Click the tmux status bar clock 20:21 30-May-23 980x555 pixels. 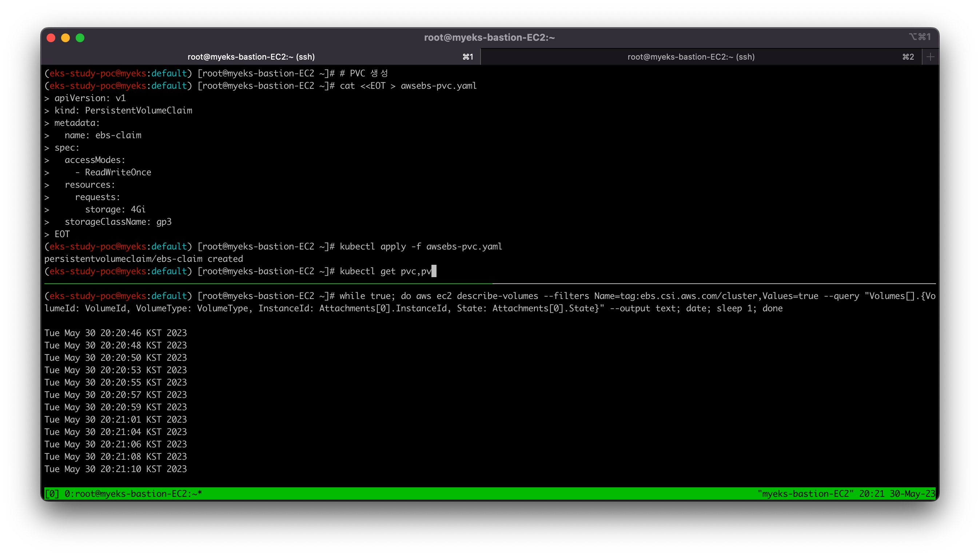pyautogui.click(x=897, y=494)
